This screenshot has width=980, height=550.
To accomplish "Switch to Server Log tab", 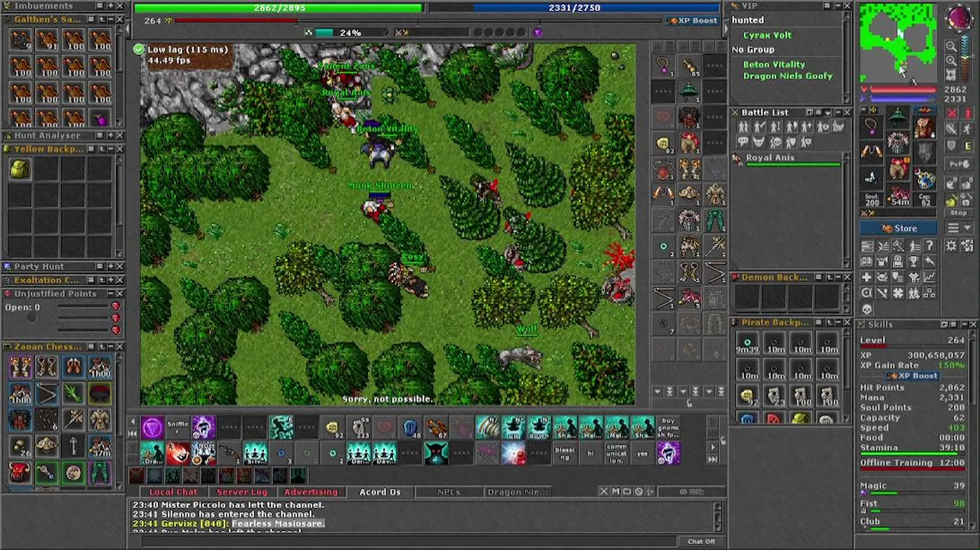I will (242, 492).
